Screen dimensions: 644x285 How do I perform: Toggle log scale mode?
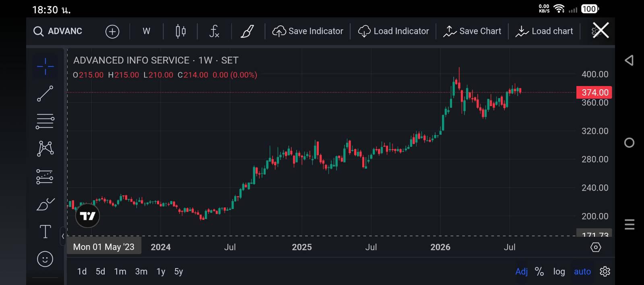coord(559,272)
